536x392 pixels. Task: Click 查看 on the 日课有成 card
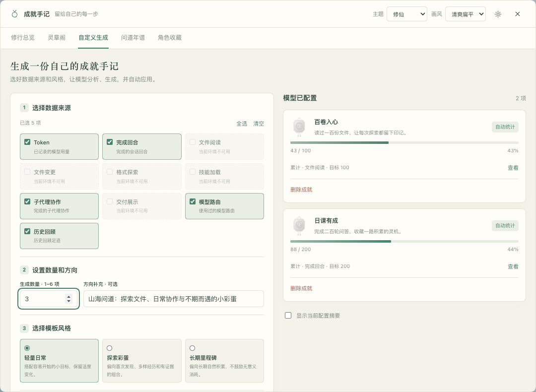point(513,266)
